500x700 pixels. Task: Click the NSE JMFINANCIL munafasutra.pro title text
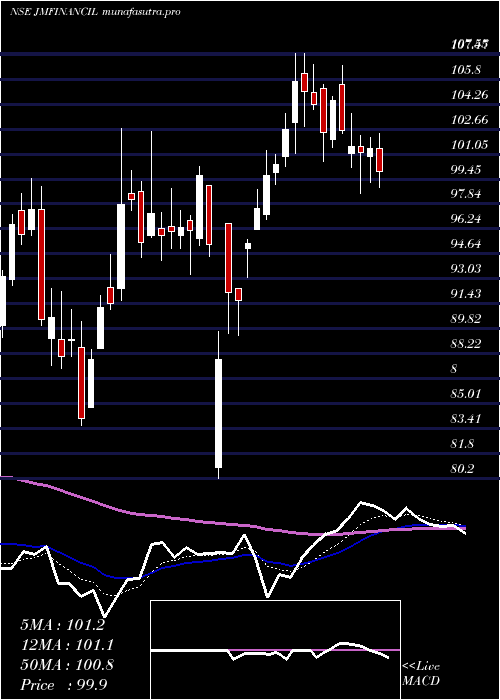pyautogui.click(x=95, y=12)
